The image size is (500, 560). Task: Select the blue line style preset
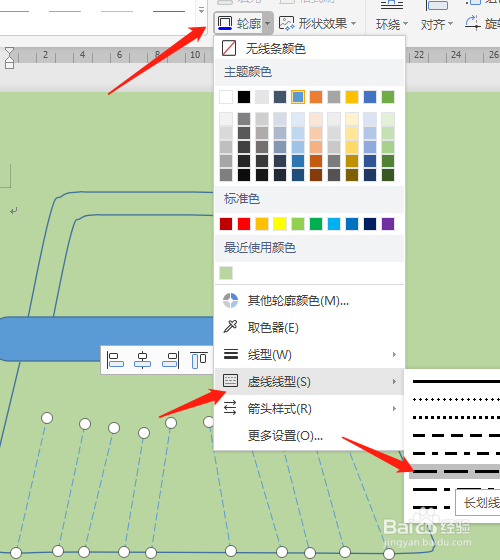coord(169,11)
